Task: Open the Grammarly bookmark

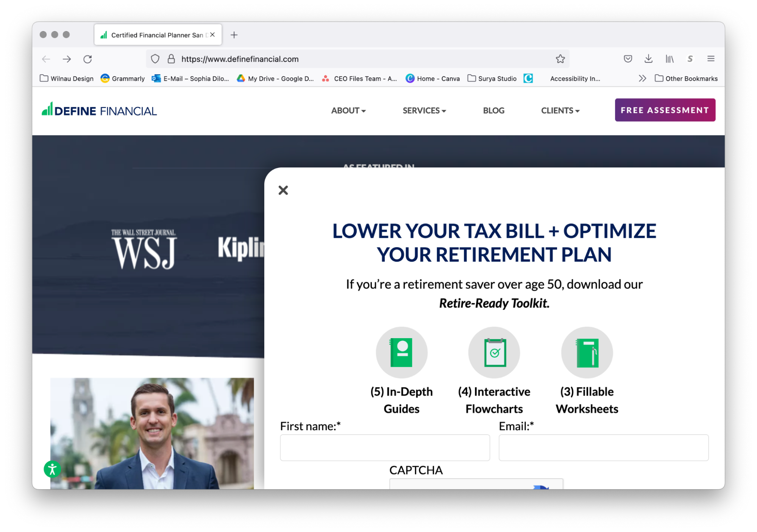Action: [x=123, y=78]
